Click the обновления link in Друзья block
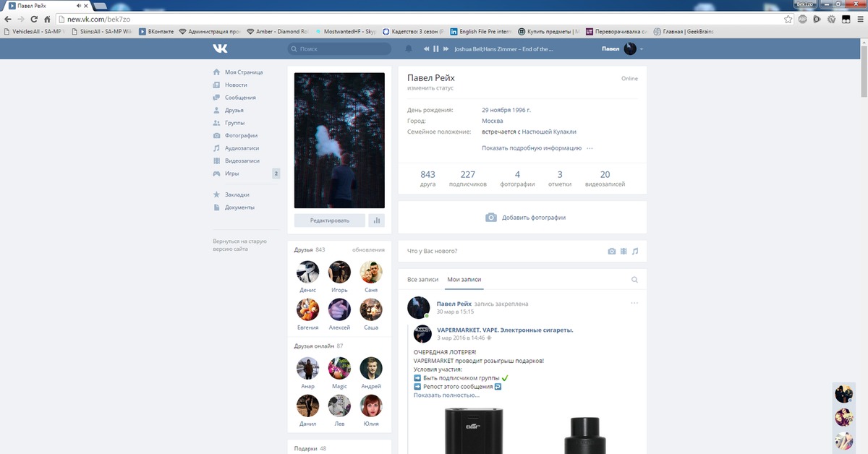The width and height of the screenshot is (868, 454). pyautogui.click(x=368, y=250)
